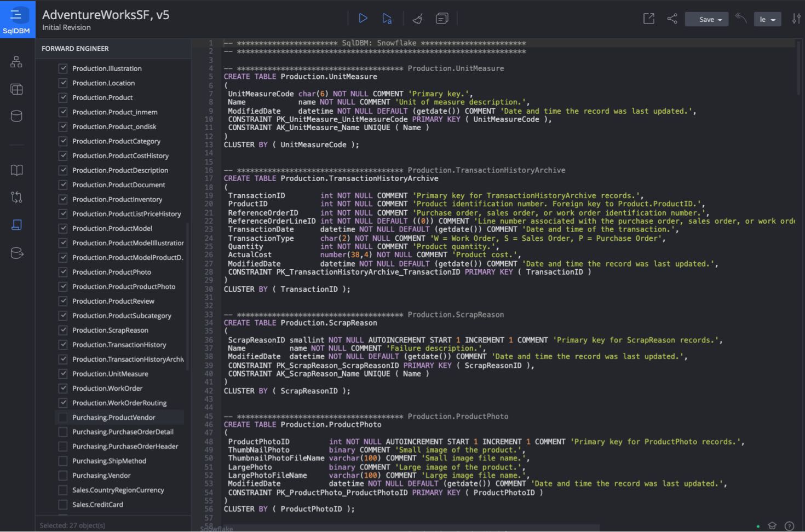Uncheck Production.Illustration checkbox
The width and height of the screenshot is (805, 532).
click(x=63, y=68)
